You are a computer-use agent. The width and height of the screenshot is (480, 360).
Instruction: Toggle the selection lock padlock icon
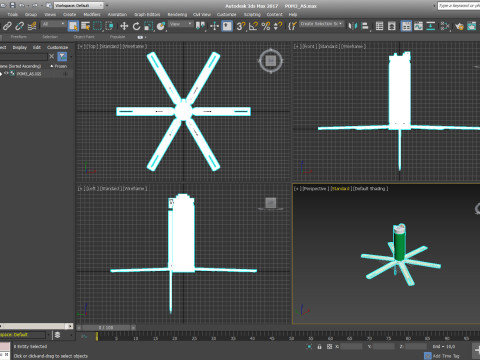(x=319, y=347)
